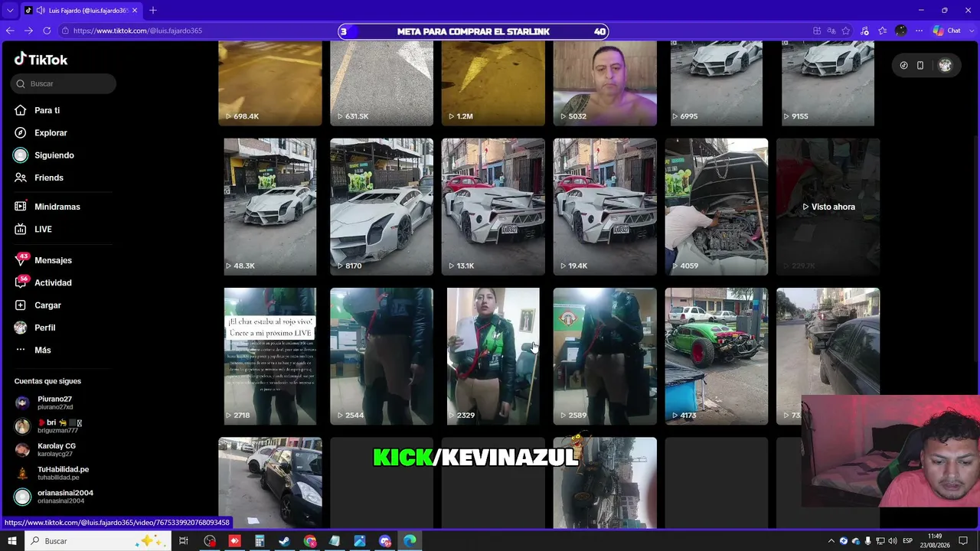Open the video marked Visto ahora
Viewport: 980px width, 551px height.
point(828,207)
